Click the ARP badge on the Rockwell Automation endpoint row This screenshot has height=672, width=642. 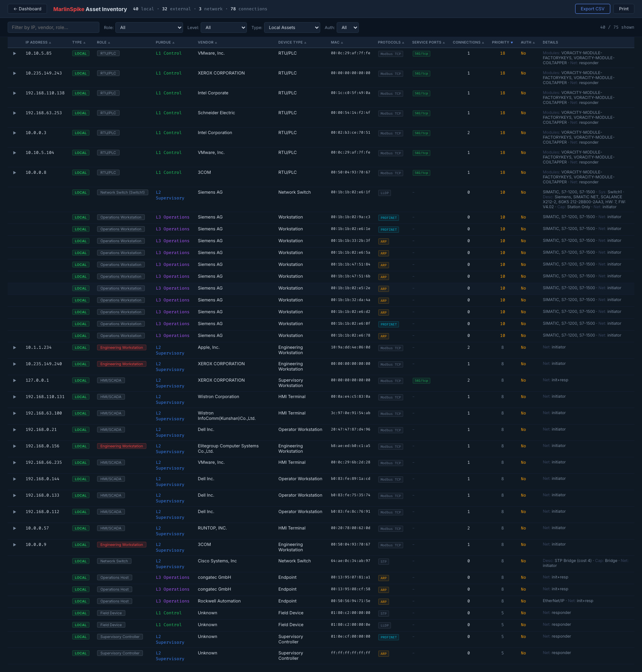click(383, 602)
